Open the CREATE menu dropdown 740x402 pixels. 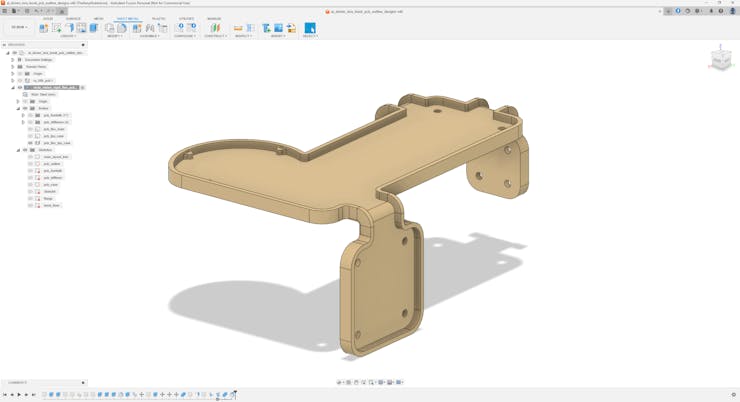[67, 36]
